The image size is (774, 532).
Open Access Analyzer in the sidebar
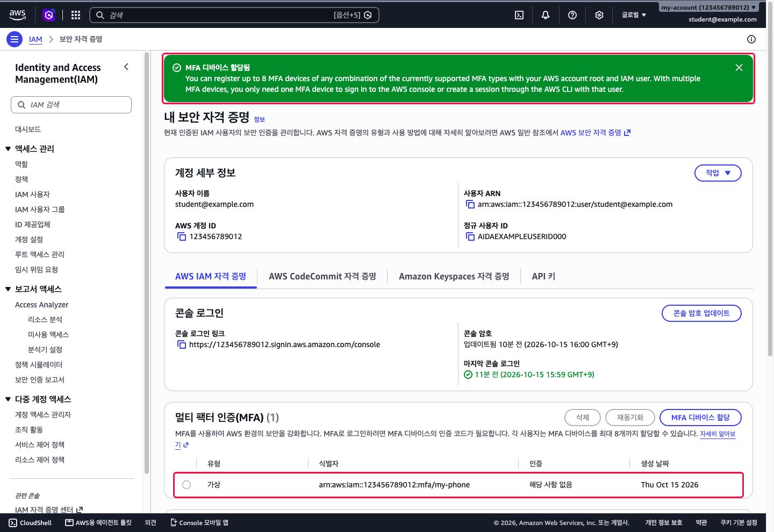pos(42,305)
